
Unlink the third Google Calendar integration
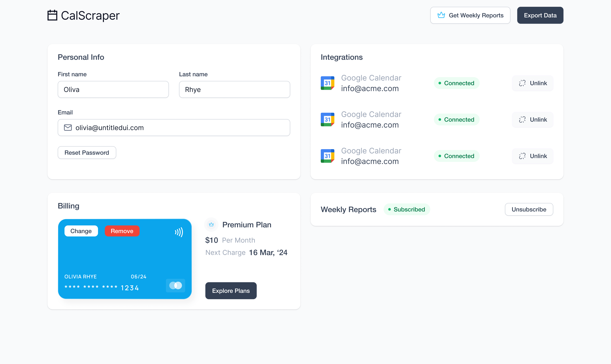click(x=533, y=156)
